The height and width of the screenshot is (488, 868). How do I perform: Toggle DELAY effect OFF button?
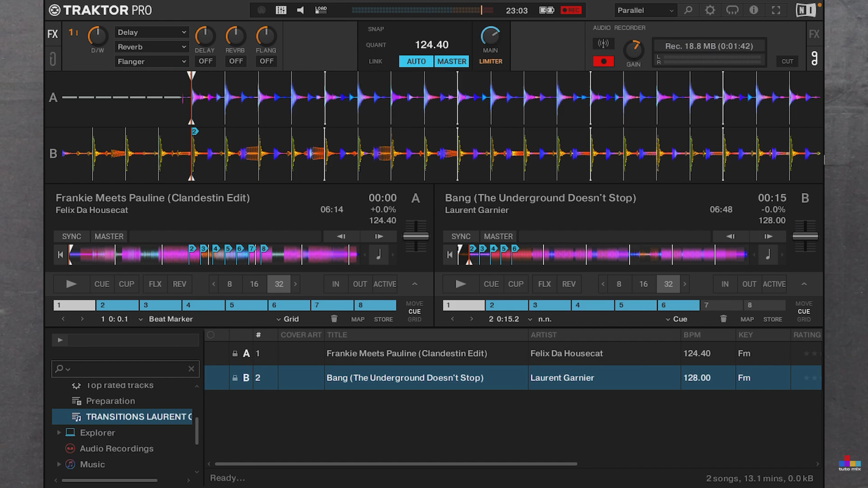point(205,61)
